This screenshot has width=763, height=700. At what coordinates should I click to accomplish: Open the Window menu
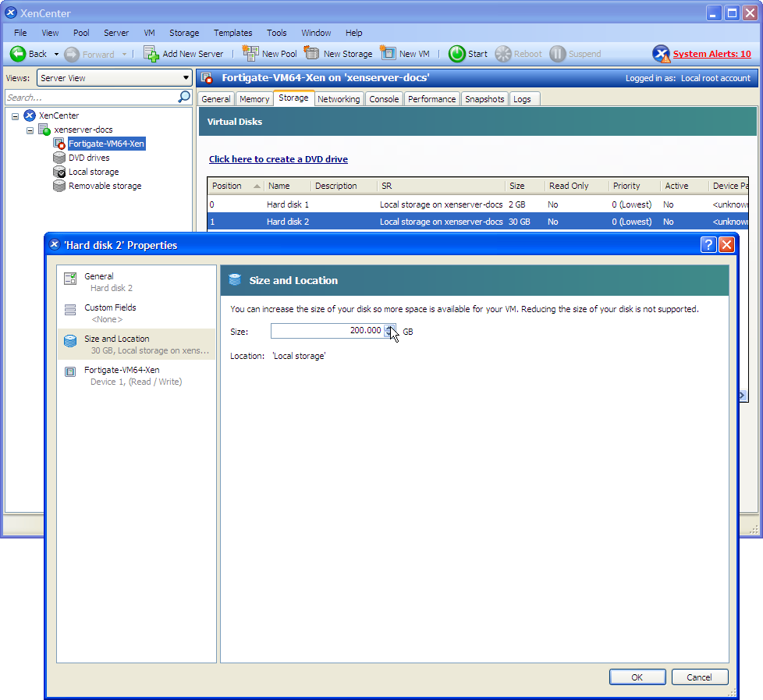(x=316, y=33)
